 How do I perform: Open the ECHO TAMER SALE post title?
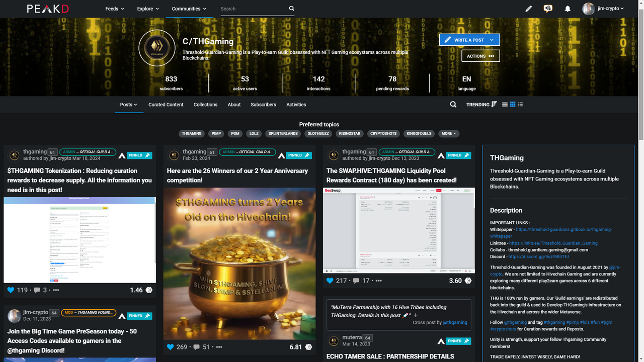tap(390, 356)
